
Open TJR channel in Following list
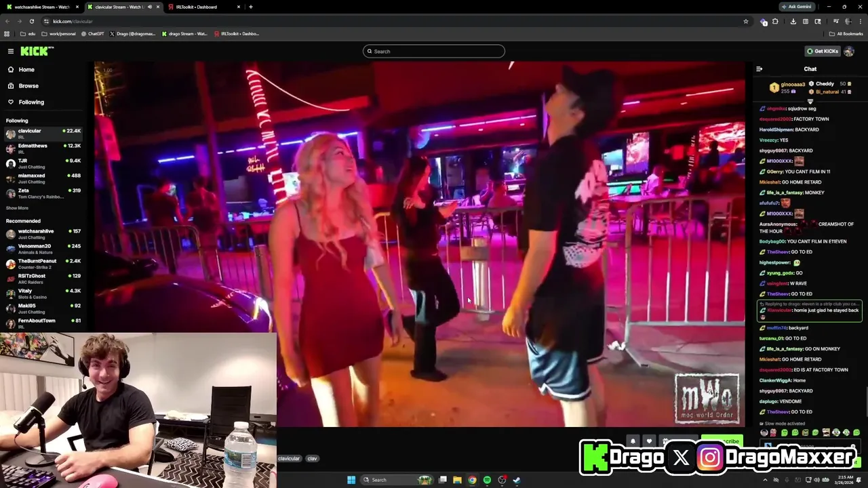coord(43,163)
